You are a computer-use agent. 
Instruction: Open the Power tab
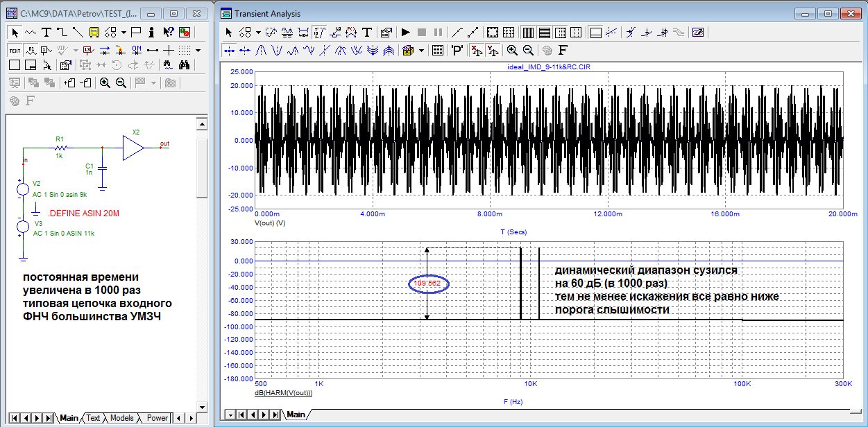(157, 418)
